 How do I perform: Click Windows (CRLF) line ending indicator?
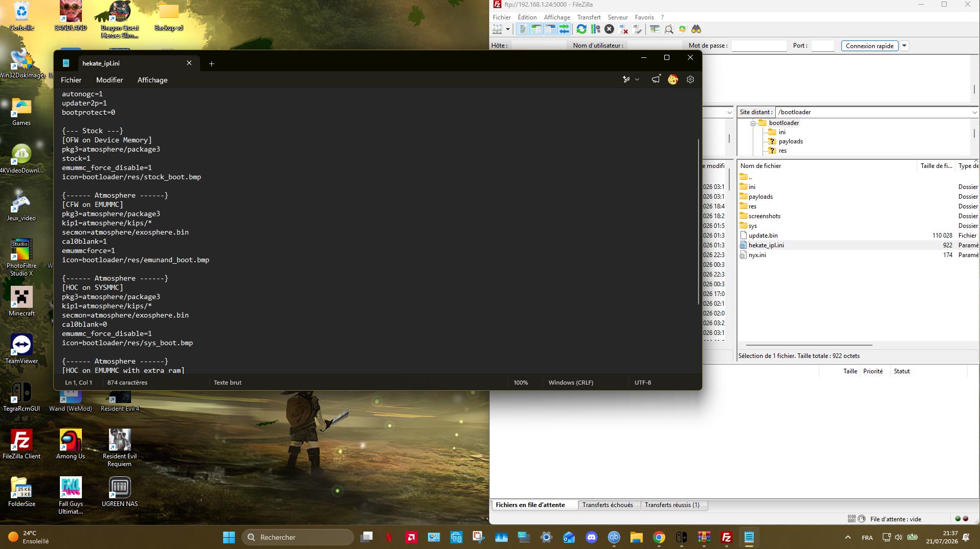coord(571,383)
